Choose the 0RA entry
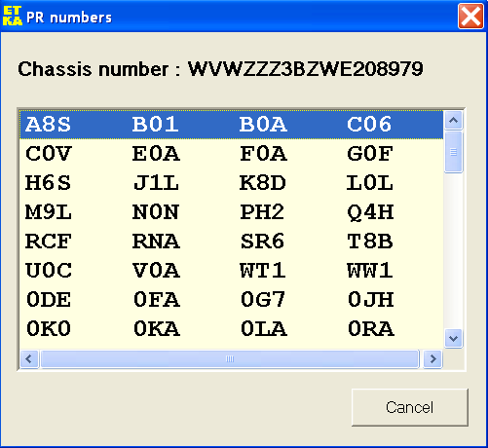Viewport: 488px width, 448px height. (x=371, y=329)
